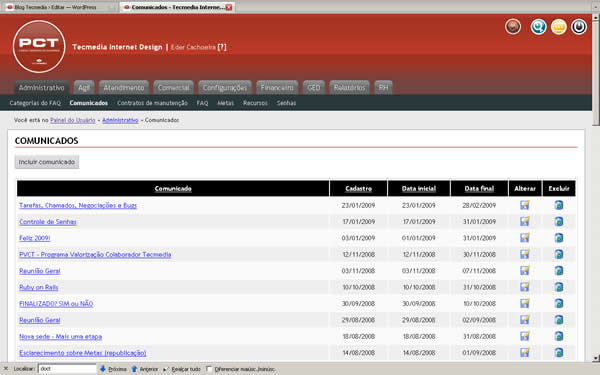The width and height of the screenshot is (600, 375).
Task: Click Excluir icon for 'Nova sede - Mais uma etapa'
Action: tap(559, 336)
